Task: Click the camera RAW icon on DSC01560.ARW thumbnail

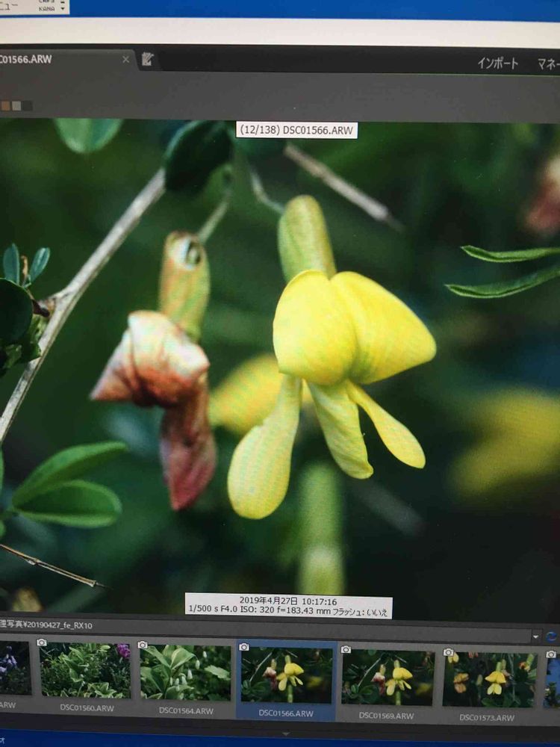Action: 42,642
